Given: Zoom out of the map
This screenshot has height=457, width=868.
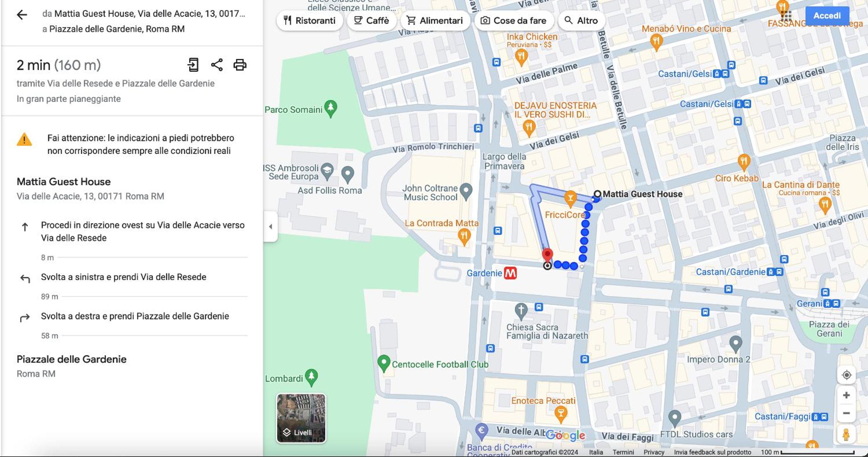Looking at the screenshot, I should pos(847,413).
